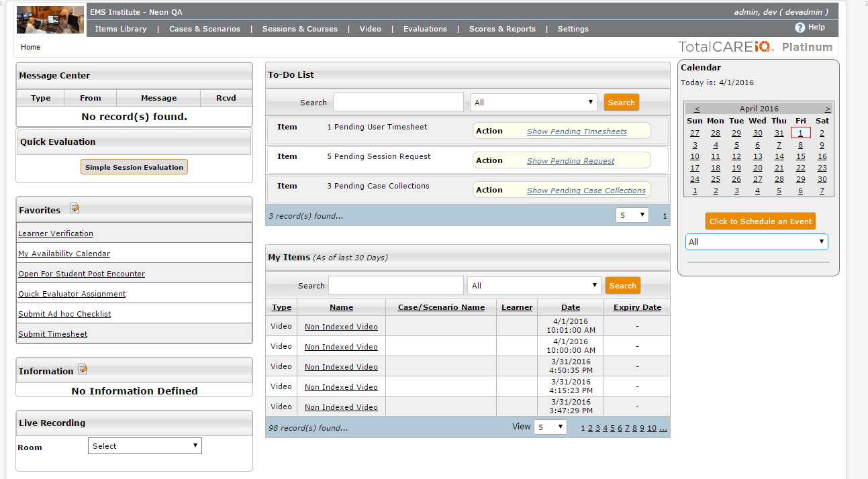
Task: Open the Scores & Reports menu
Action: (502, 29)
